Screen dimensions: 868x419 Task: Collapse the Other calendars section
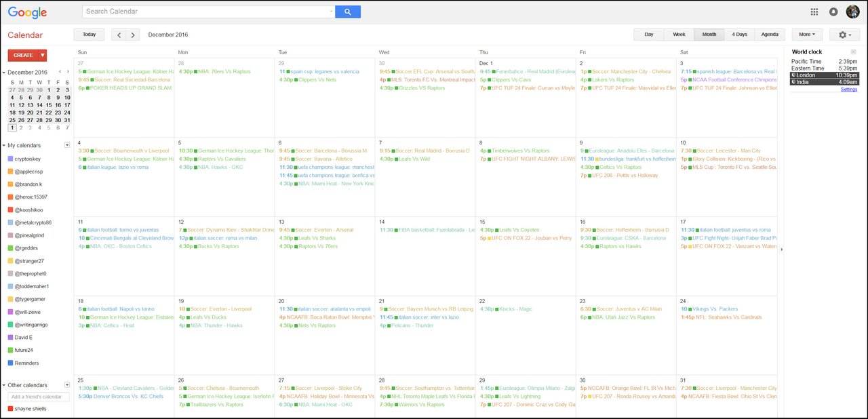click(4, 385)
